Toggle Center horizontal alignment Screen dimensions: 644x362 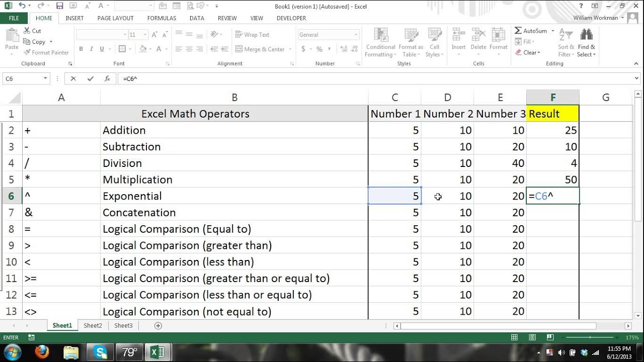(x=189, y=49)
